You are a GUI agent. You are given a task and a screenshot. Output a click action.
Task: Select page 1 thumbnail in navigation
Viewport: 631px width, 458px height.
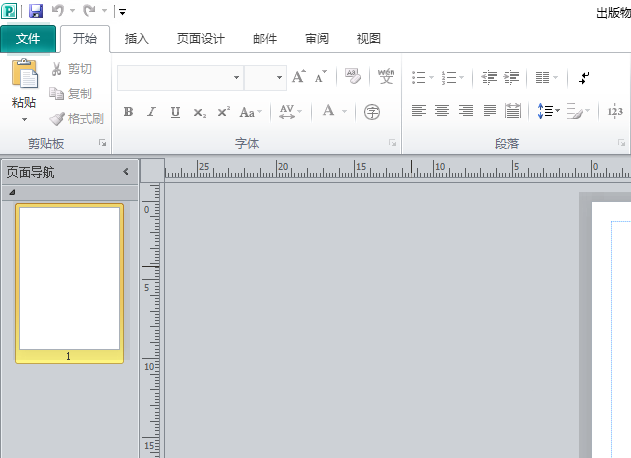pyautogui.click(x=69, y=280)
